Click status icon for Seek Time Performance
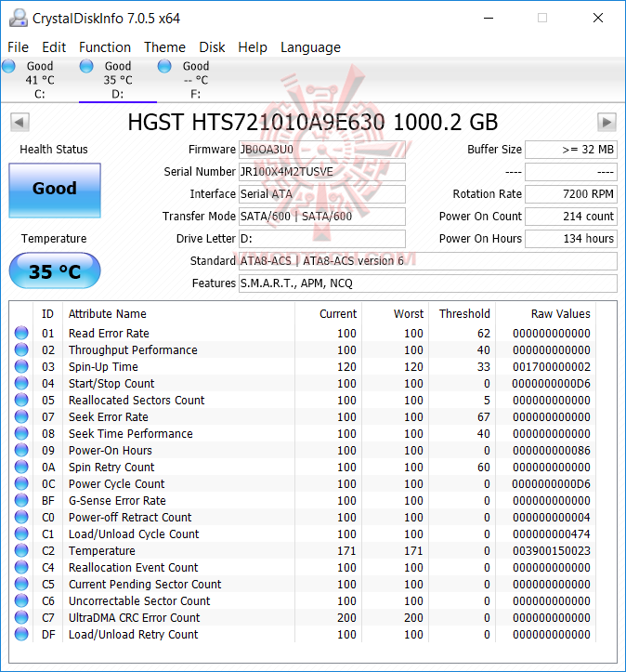This screenshot has height=672, width=626. (21, 433)
